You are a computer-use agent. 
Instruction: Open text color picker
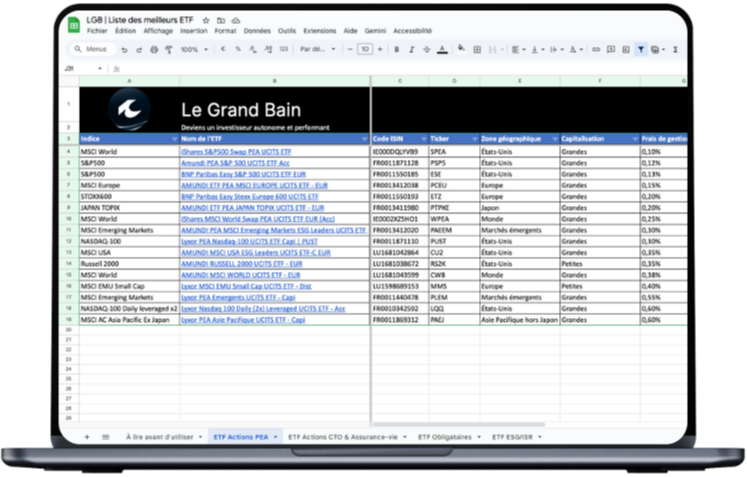[x=443, y=49]
